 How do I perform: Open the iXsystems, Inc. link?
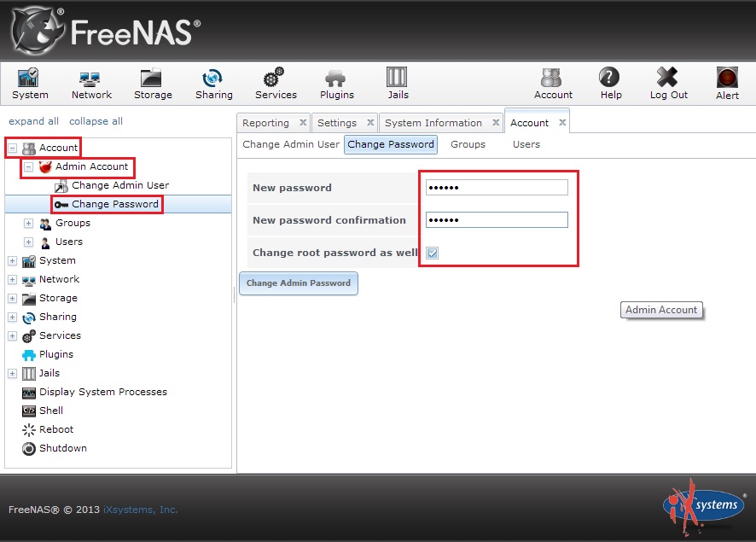click(x=140, y=510)
